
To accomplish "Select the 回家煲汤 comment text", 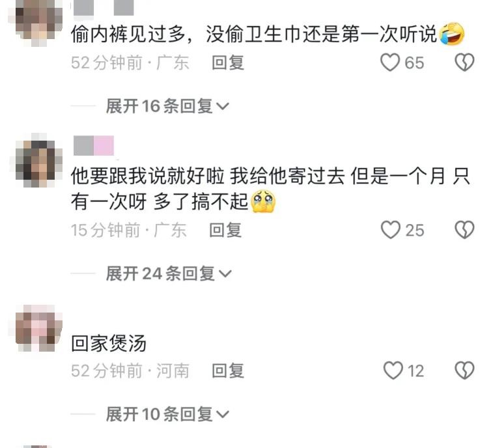I will point(109,343).
